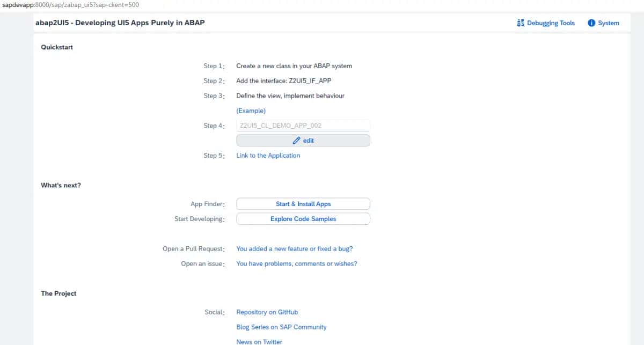Select the edit pencil icon
This screenshot has height=345, width=644.
(x=297, y=140)
